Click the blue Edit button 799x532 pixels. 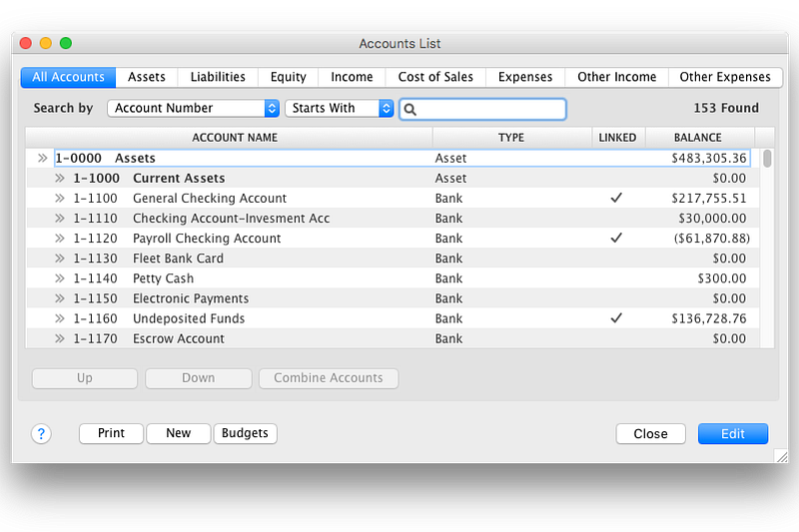coord(733,434)
